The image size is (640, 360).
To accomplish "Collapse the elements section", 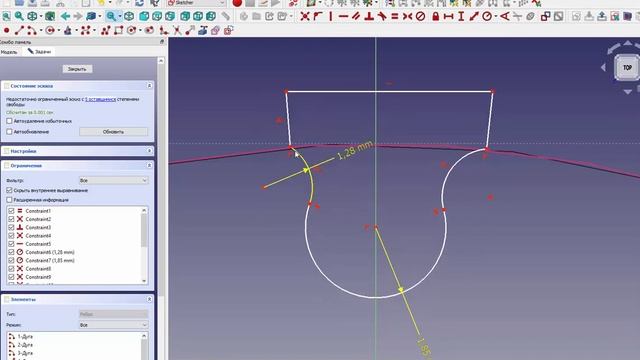I will [x=149, y=299].
